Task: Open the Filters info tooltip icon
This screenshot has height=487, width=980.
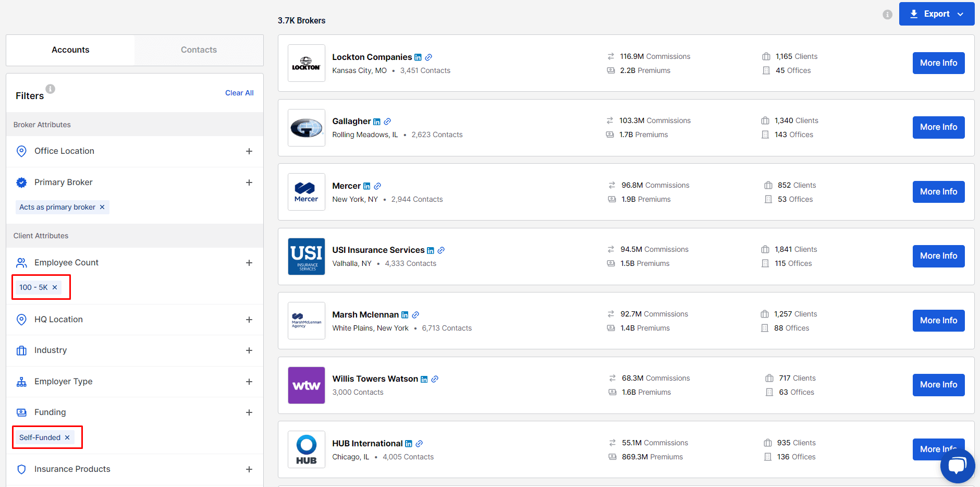Action: point(50,89)
